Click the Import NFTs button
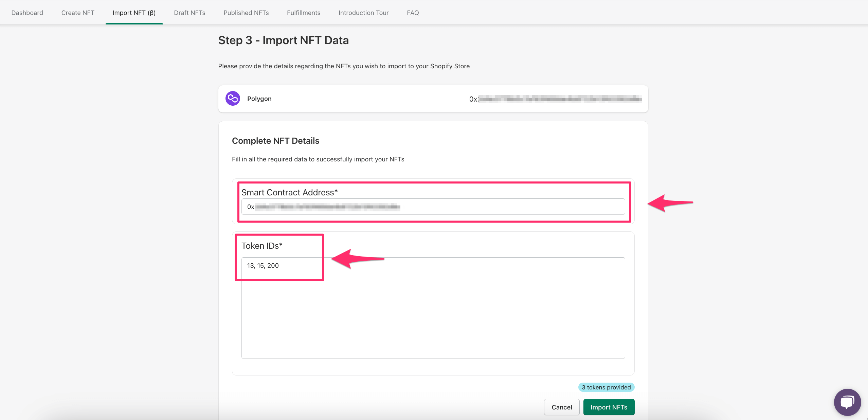 click(608, 407)
